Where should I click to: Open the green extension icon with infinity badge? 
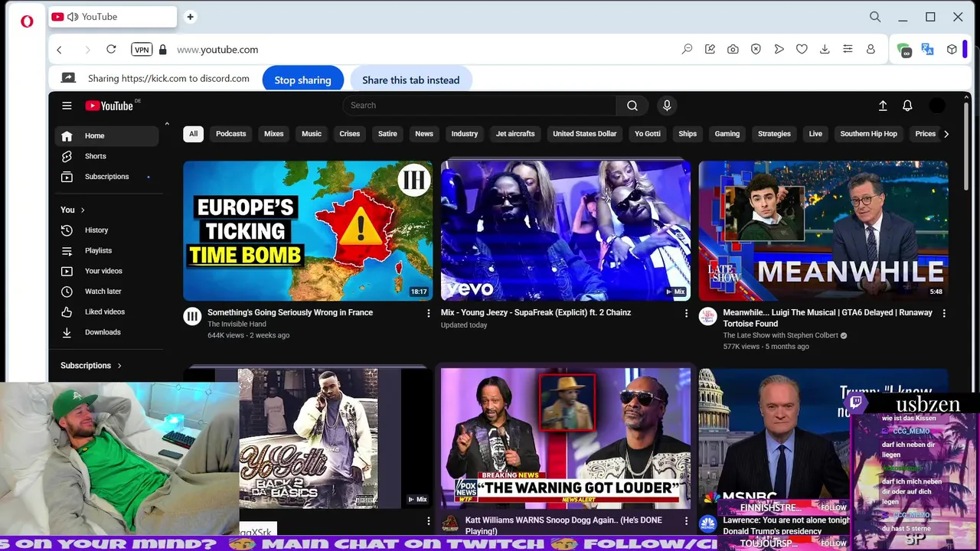click(x=904, y=50)
